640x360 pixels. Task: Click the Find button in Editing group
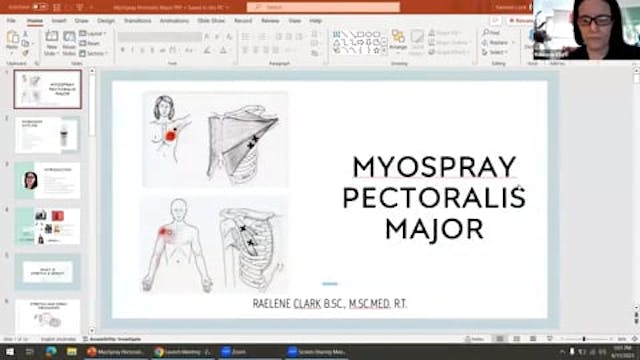pyautogui.click(x=491, y=33)
